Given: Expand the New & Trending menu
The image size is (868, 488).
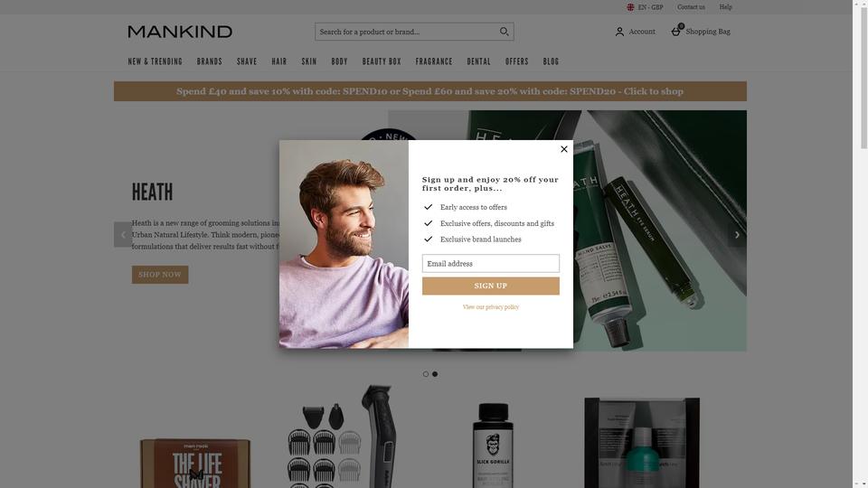Looking at the screenshot, I should [155, 61].
